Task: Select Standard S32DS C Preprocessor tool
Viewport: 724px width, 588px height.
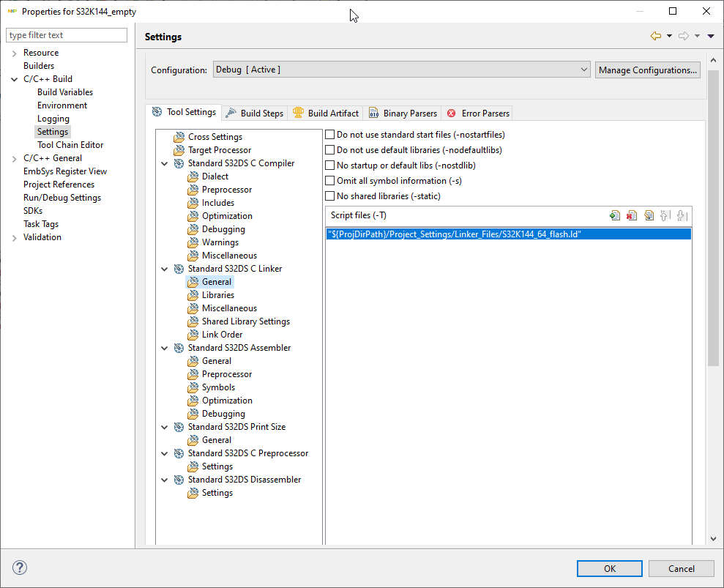Action: 248,453
